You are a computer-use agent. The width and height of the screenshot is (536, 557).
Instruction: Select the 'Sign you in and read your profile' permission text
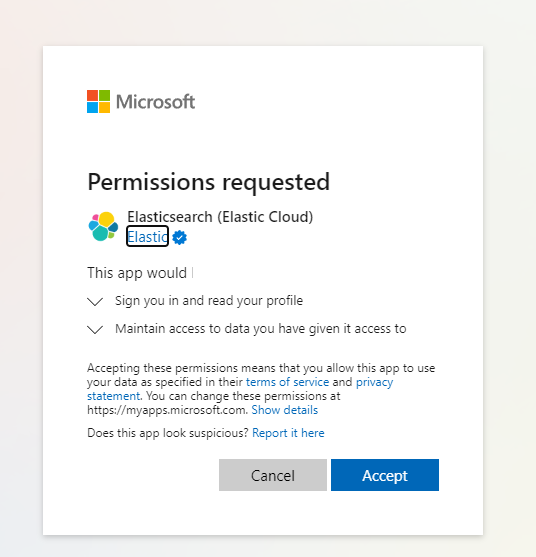(x=209, y=301)
